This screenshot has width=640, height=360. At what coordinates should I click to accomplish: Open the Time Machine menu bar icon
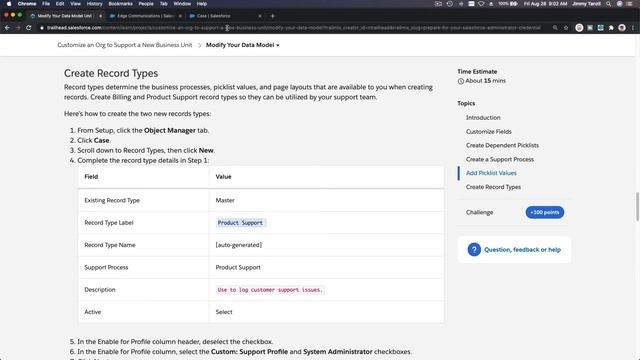pyautogui.click(x=449, y=4)
